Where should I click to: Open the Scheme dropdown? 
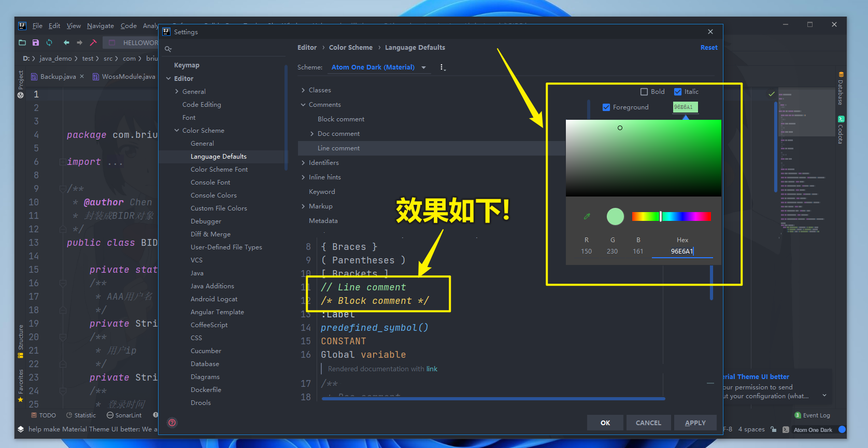379,67
